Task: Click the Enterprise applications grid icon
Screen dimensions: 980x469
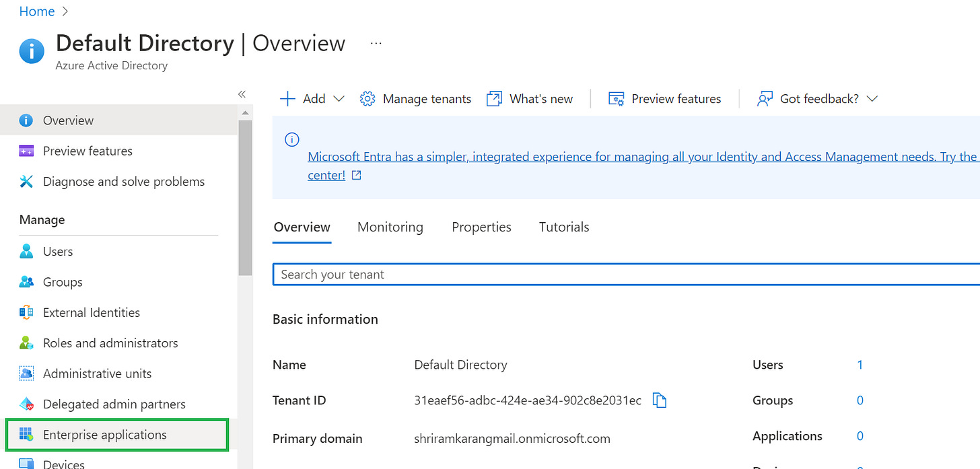Action: pyautogui.click(x=26, y=435)
